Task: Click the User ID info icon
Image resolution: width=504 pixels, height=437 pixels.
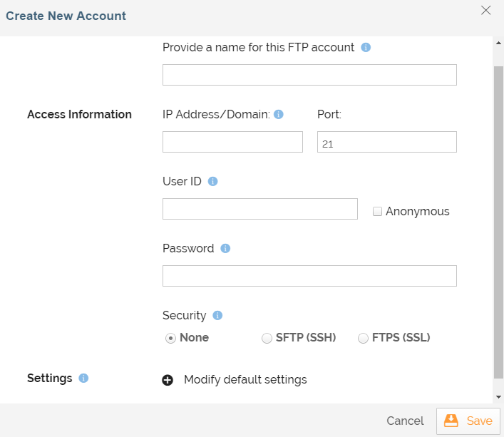Action: coord(212,182)
